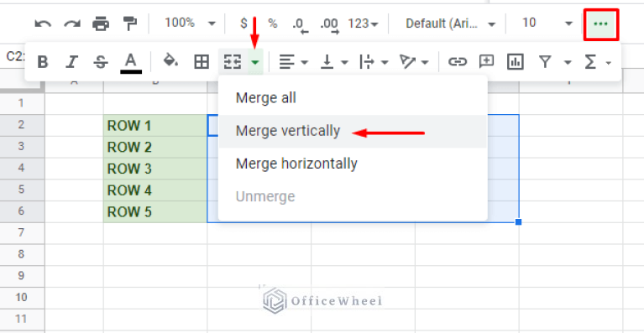
Task: Format as currency with dollar button
Action: pos(244,23)
